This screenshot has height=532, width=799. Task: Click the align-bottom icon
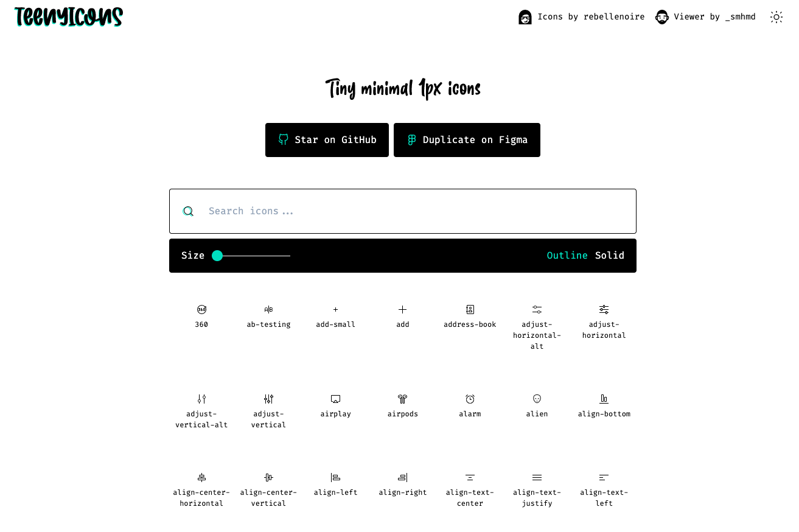[x=604, y=399]
